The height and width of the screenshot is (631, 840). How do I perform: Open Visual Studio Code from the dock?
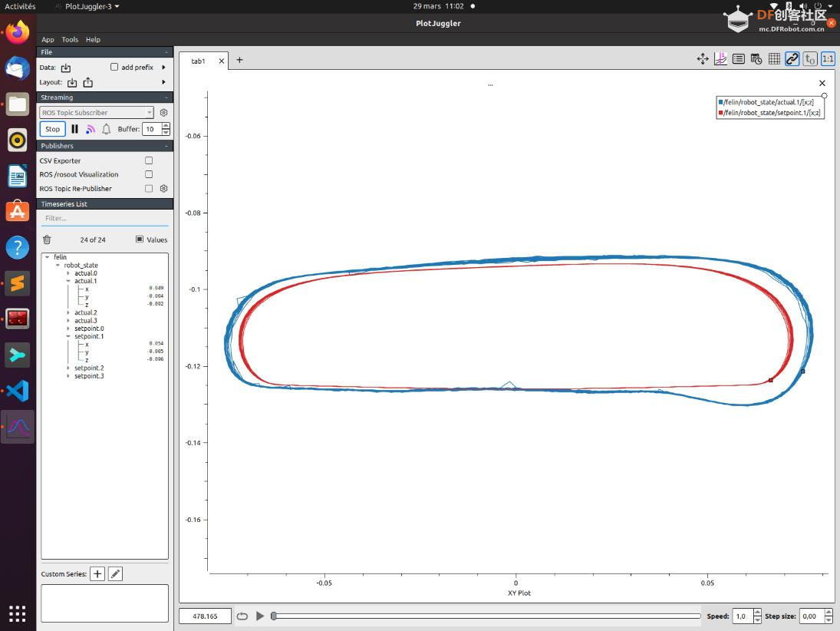point(18,391)
